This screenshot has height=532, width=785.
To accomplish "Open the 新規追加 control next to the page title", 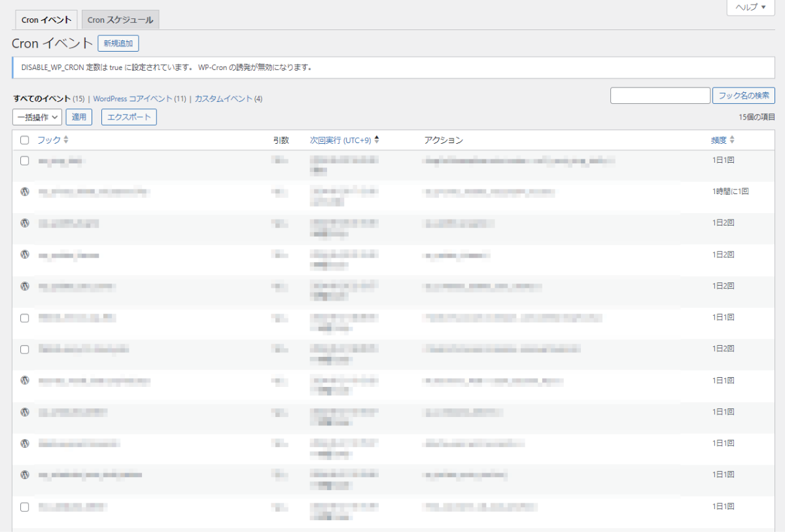I will [x=118, y=43].
